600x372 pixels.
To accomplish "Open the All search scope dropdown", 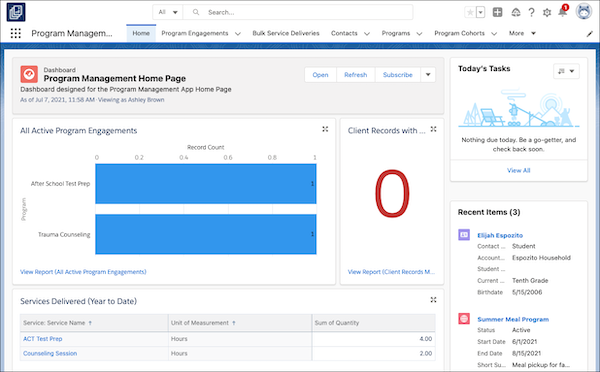I will click(168, 12).
